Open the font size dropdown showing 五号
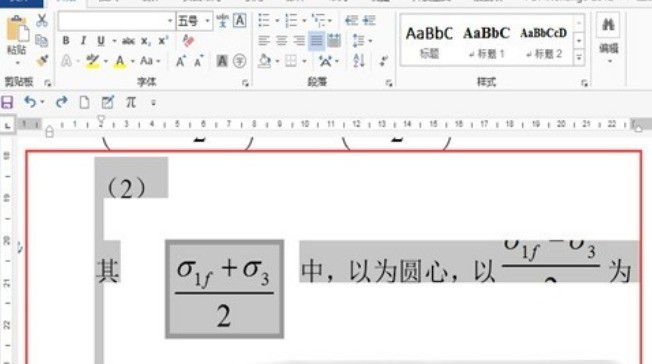This screenshot has width=652, height=364. pyautogui.click(x=195, y=21)
